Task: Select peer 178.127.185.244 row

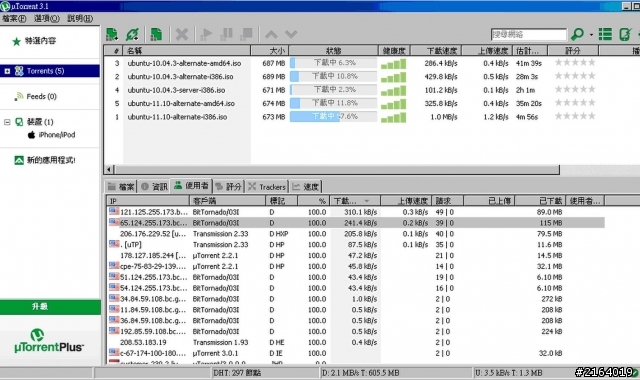Action: pos(356,256)
